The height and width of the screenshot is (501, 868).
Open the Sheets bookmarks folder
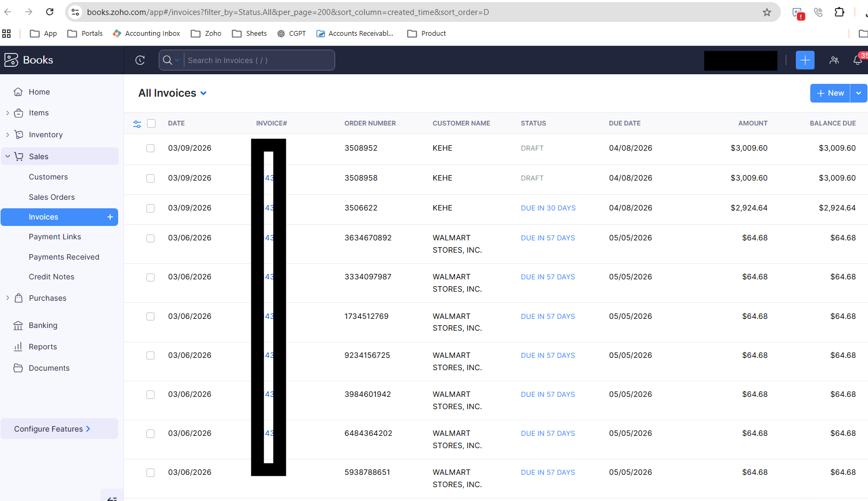[x=249, y=34]
